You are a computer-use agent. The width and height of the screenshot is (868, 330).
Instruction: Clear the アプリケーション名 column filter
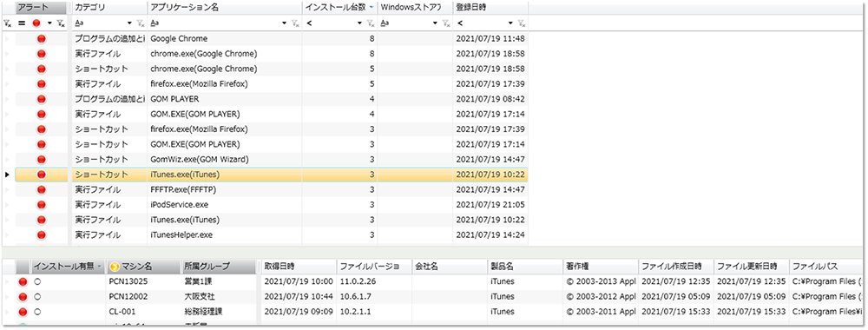pyautogui.click(x=296, y=23)
